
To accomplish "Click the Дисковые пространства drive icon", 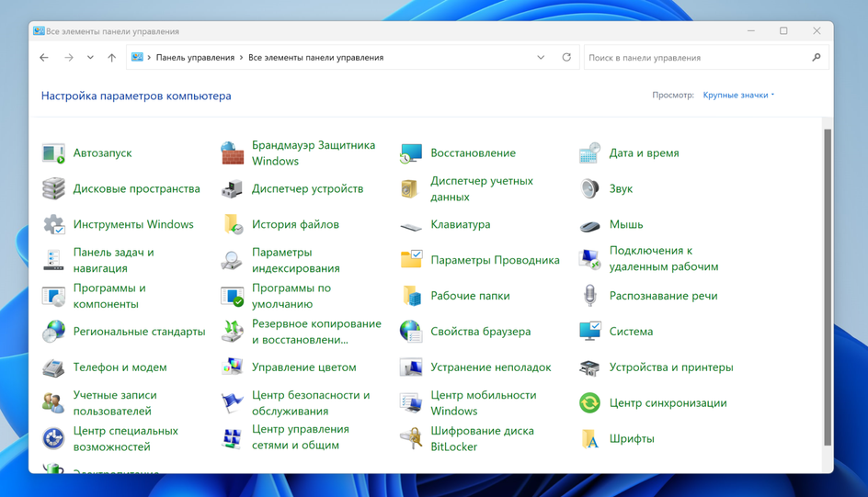I will [53, 188].
